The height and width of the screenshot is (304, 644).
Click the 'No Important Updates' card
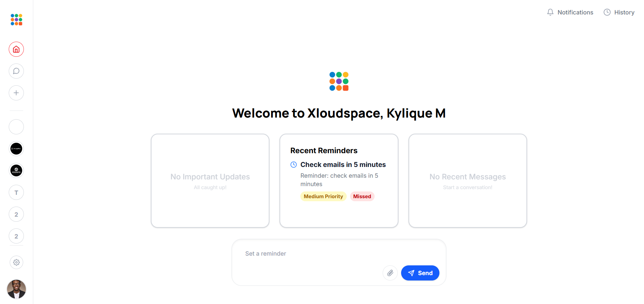[x=210, y=181]
